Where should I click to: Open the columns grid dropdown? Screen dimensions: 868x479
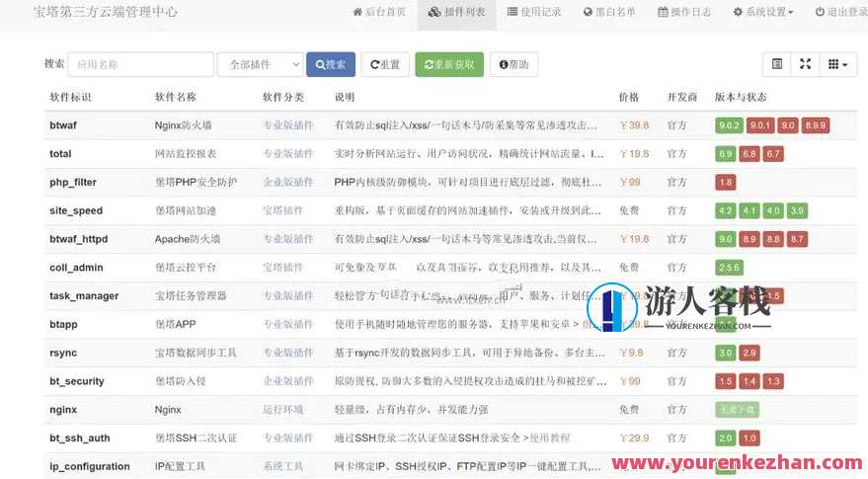tap(838, 64)
